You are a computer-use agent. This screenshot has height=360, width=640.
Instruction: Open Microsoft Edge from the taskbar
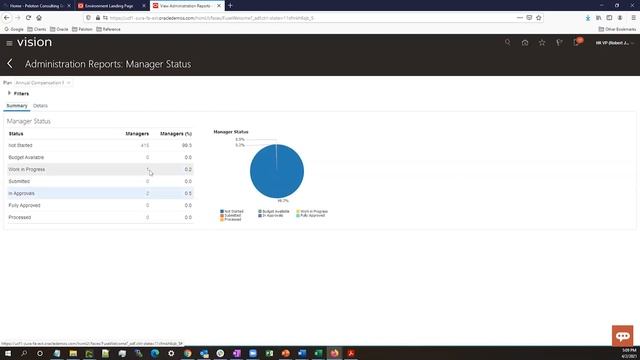tap(155, 353)
